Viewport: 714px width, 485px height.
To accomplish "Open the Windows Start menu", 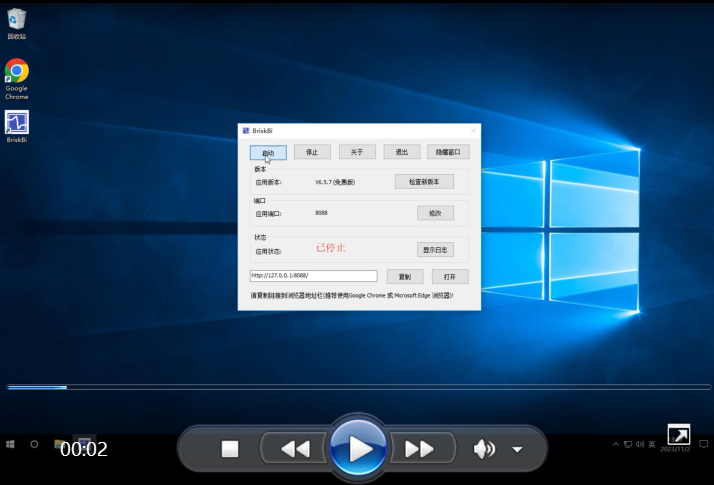I will [10, 444].
